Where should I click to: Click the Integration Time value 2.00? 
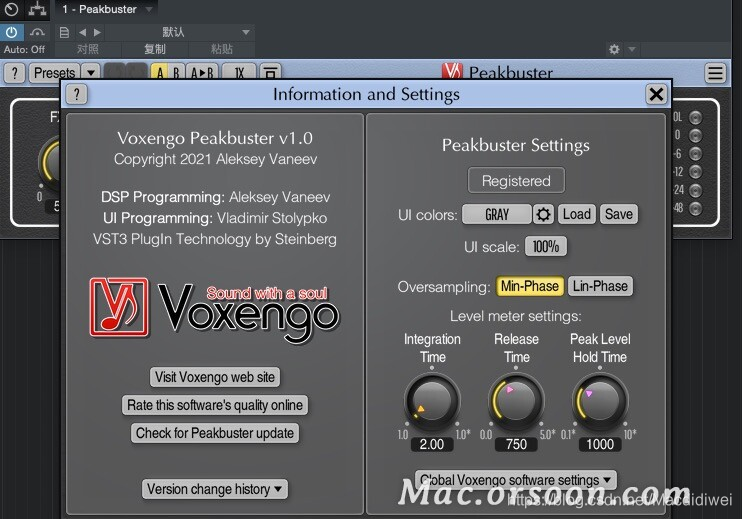432,444
